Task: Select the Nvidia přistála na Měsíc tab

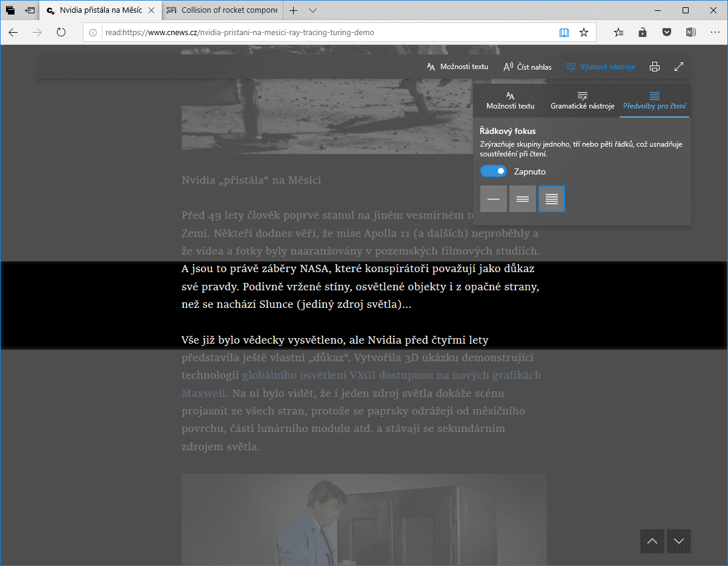Action: [x=101, y=10]
